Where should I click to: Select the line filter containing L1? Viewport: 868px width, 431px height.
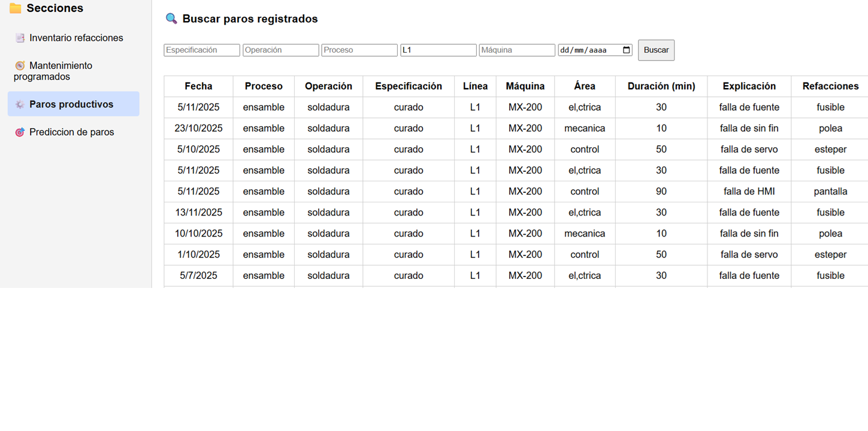[x=438, y=50]
